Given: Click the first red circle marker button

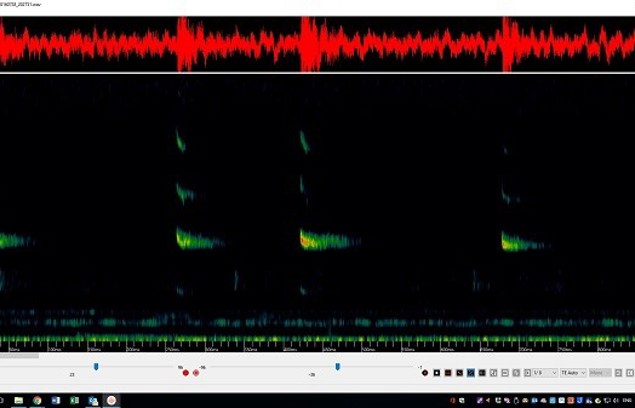Looking at the screenshot, I should [185, 373].
